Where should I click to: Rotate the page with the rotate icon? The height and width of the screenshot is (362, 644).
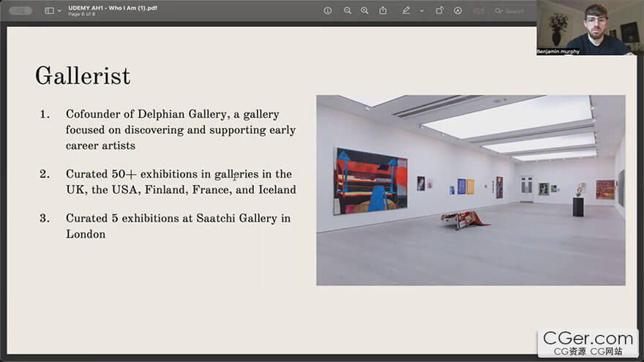(439, 11)
